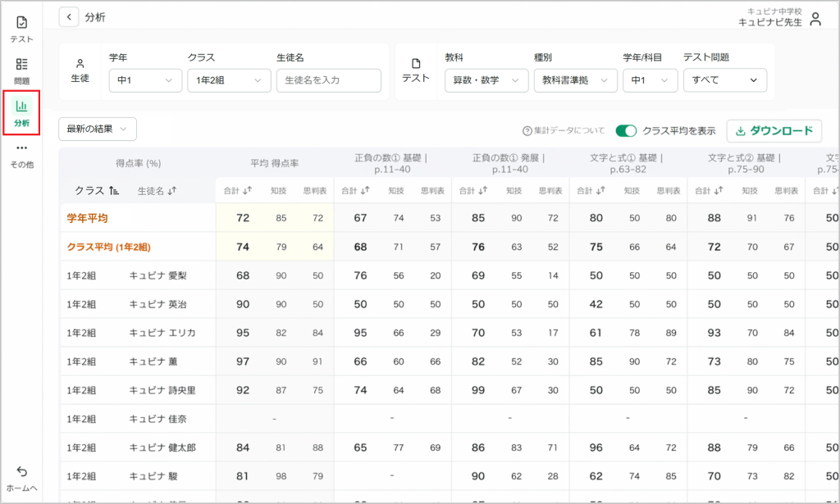The image size is (840, 504).
Task: Open the テスト section in sidebar
Action: pos(21,29)
